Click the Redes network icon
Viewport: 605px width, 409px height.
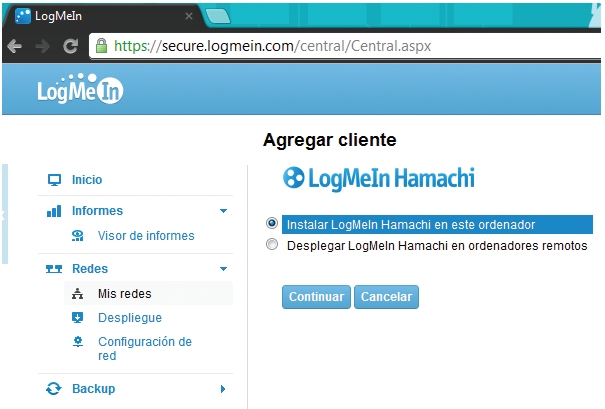click(54, 269)
